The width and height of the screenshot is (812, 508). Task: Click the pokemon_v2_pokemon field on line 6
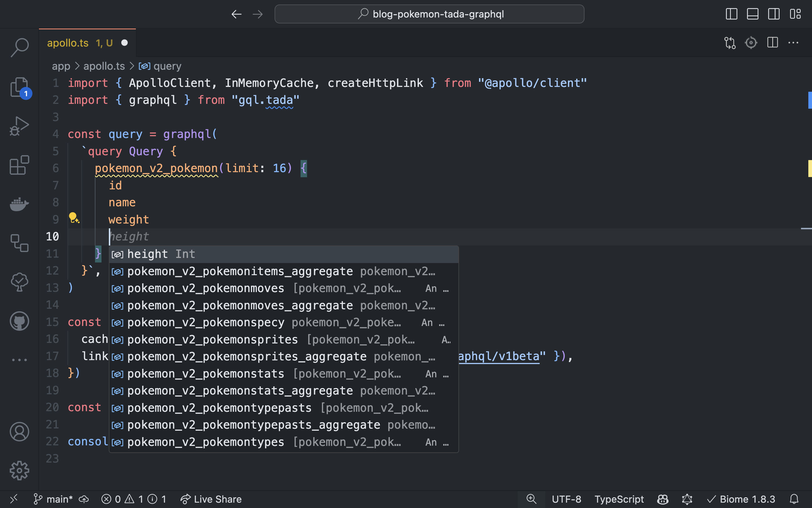[156, 168]
